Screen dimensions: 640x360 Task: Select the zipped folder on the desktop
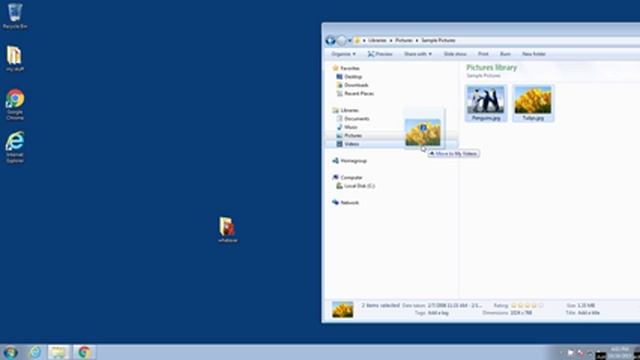[x=227, y=229]
